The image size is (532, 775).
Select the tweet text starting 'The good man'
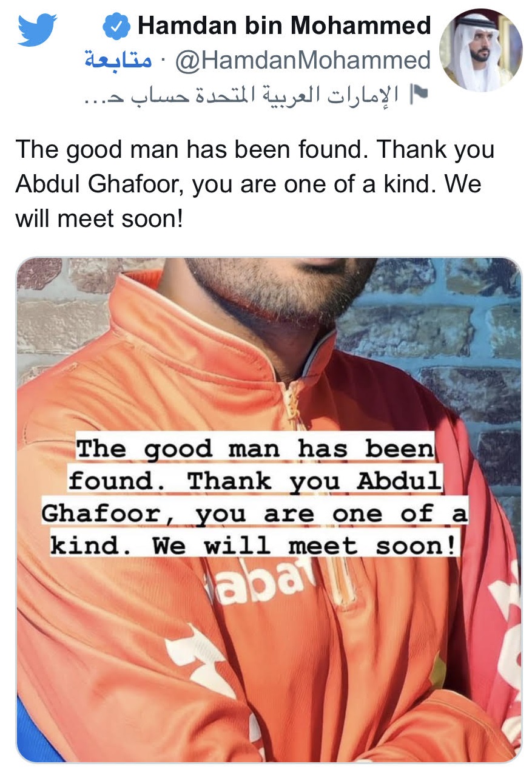[255, 183]
